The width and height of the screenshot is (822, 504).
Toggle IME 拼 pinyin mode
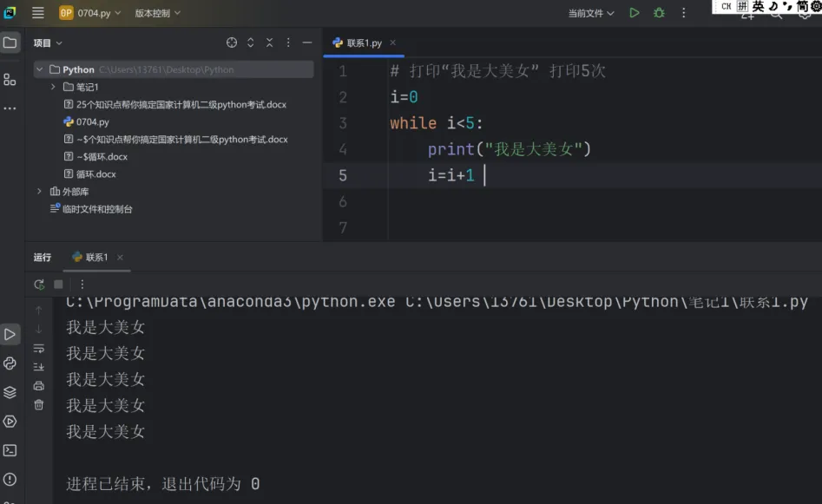742,6
